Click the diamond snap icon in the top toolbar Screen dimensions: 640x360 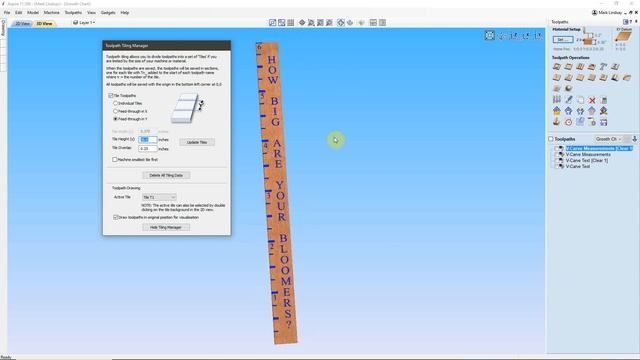click(x=302, y=23)
